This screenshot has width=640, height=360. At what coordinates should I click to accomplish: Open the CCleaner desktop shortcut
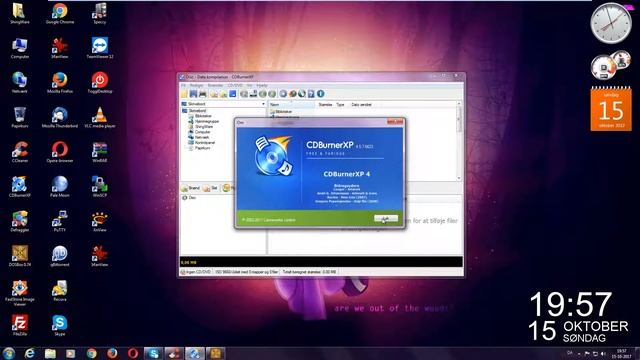[x=20, y=152]
